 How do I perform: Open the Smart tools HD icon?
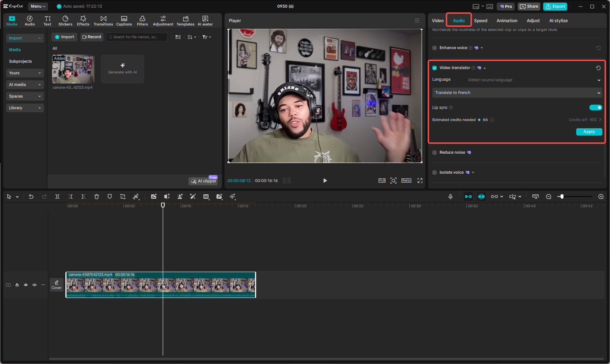[206, 197]
